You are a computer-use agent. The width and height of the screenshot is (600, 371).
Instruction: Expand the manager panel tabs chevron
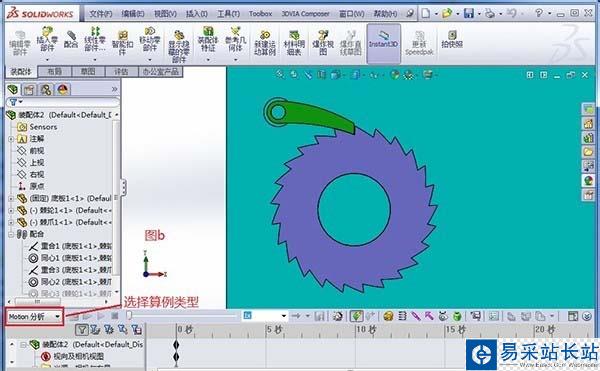tap(114, 89)
